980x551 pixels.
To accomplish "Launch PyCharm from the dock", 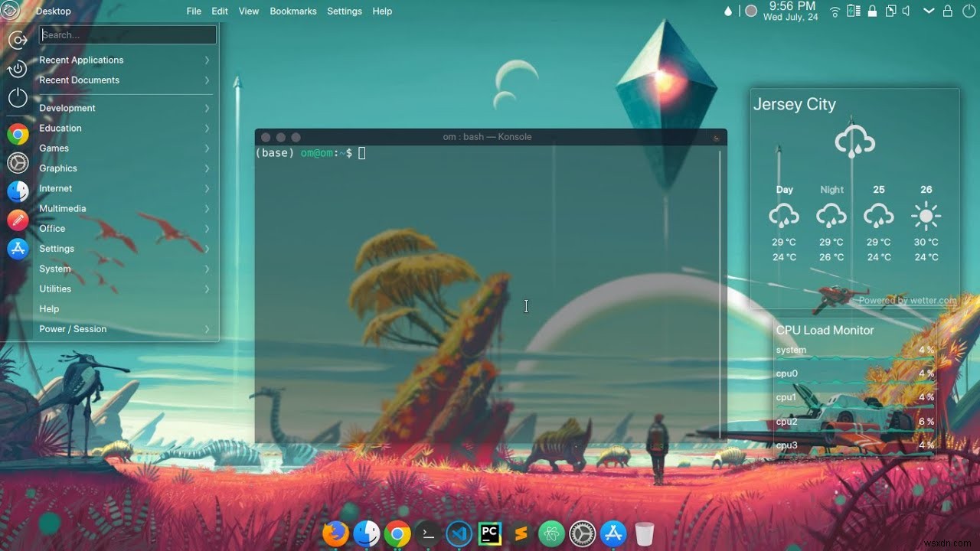I will click(x=488, y=533).
